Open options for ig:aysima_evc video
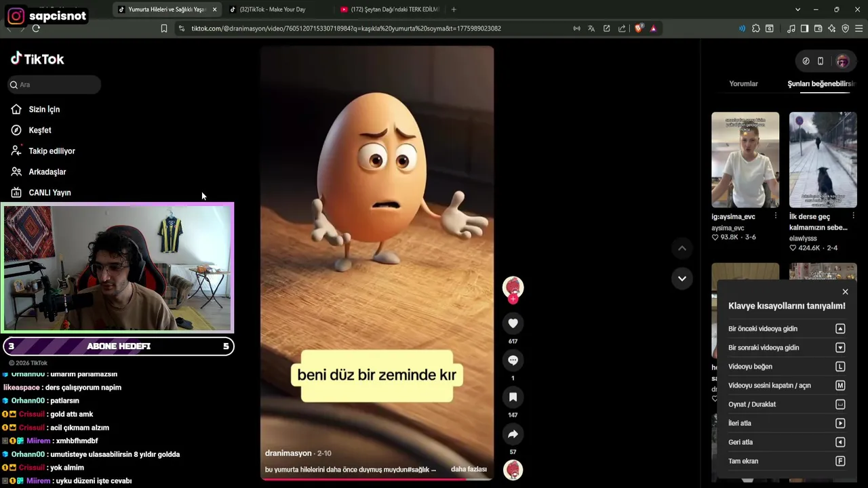Viewport: 868px width, 488px height. point(776,216)
